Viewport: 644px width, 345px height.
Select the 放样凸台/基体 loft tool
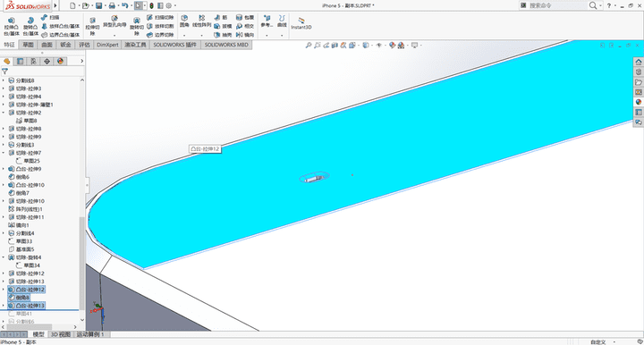point(61,26)
